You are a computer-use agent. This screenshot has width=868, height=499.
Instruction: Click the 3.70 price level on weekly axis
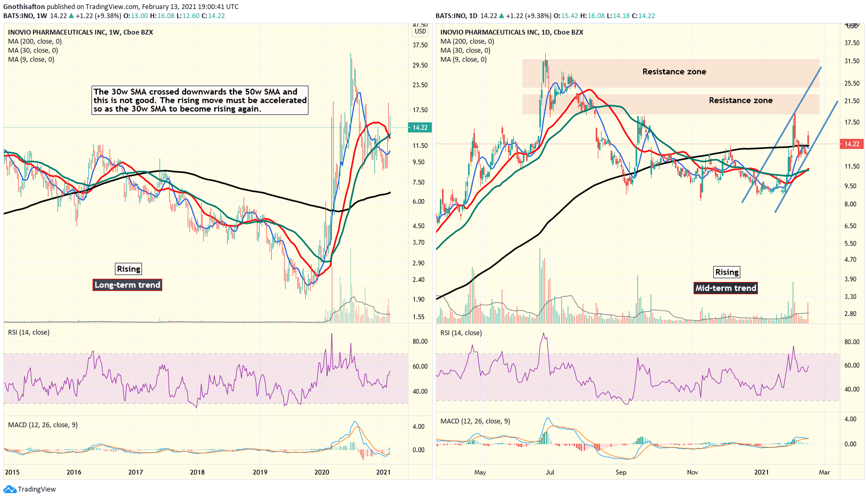[x=419, y=243]
